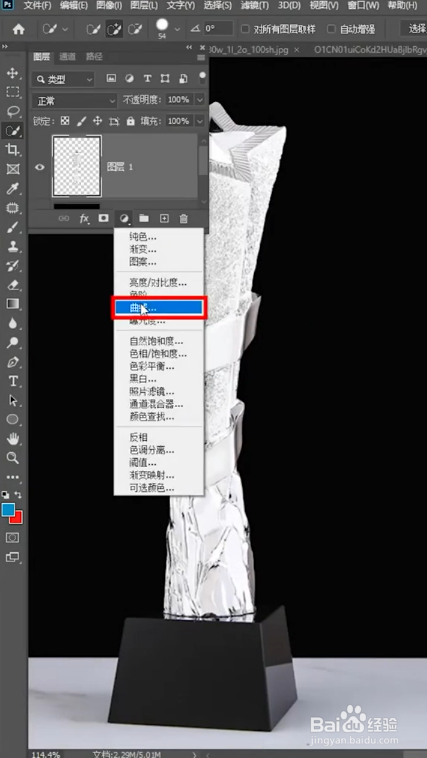Change the screen mode
This screenshot has height=758, width=427.
[x=13, y=557]
